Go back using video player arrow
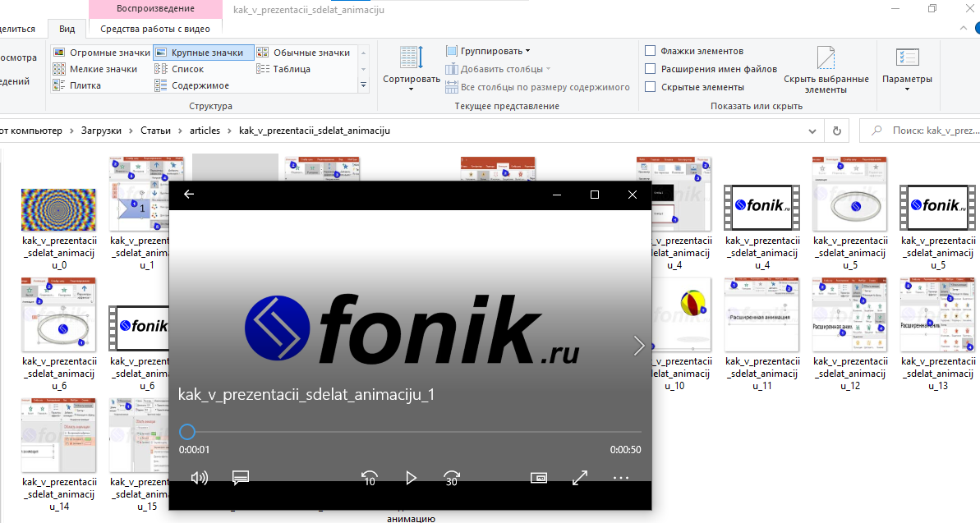980x523 pixels. (x=189, y=195)
